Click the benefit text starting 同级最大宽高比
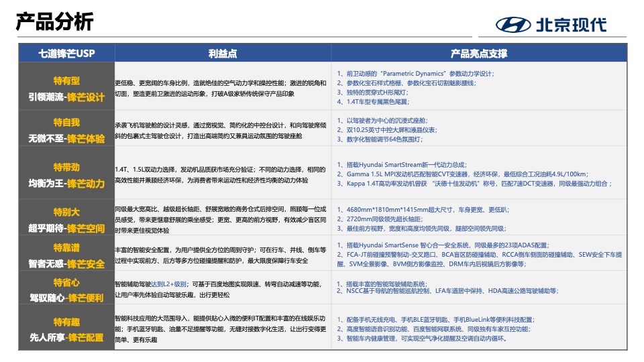The width and height of the screenshot is (644, 362). coord(221,220)
